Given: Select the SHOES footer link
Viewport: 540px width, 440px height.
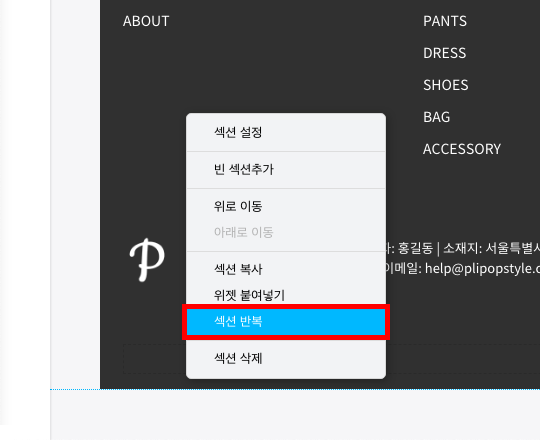Looking at the screenshot, I should (x=446, y=85).
